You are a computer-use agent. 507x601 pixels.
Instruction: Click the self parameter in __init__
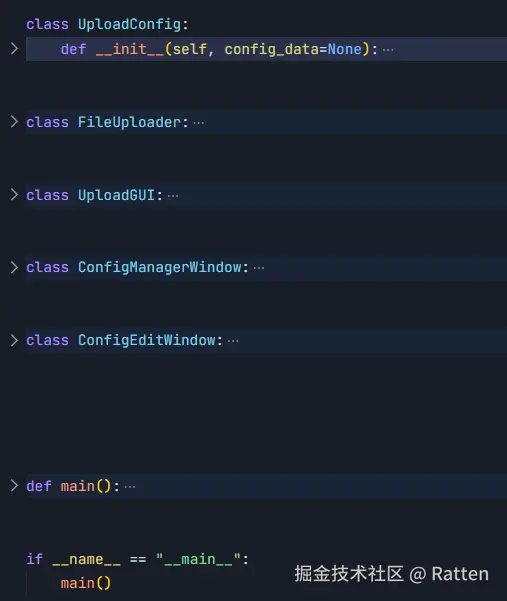click(190, 49)
